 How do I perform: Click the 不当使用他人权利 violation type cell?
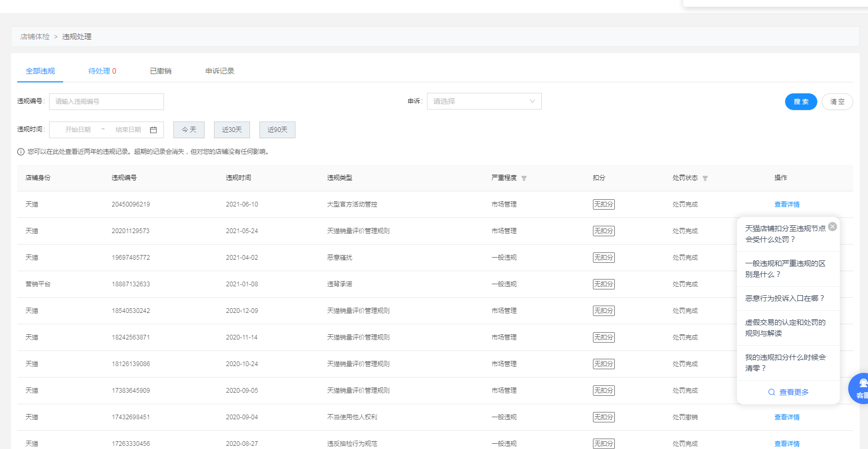(352, 417)
